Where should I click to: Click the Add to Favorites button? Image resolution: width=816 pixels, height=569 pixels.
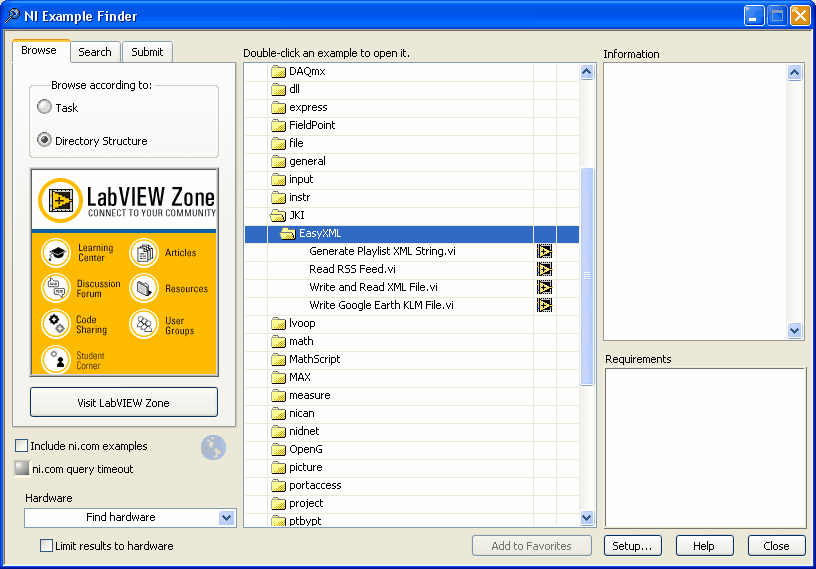tap(531, 546)
